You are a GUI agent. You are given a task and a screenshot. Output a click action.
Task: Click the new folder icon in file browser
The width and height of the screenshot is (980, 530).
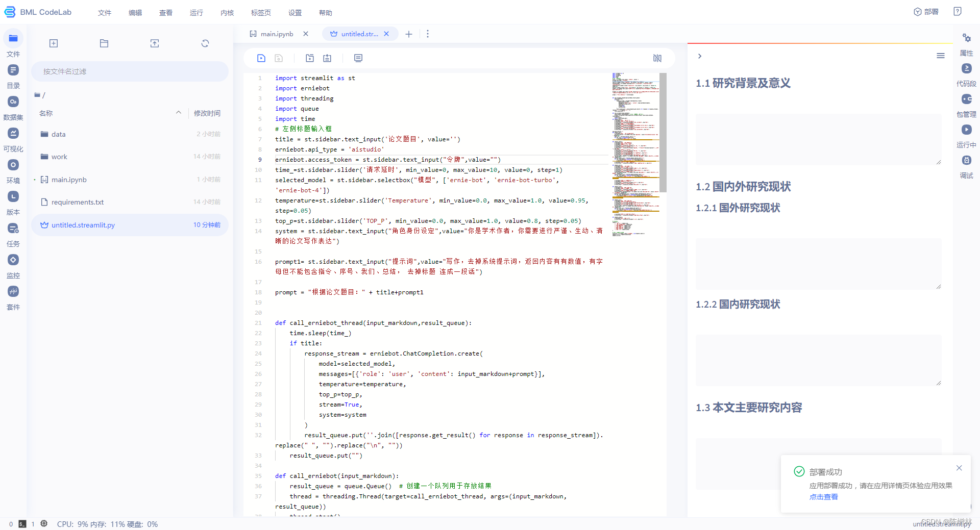coord(104,43)
